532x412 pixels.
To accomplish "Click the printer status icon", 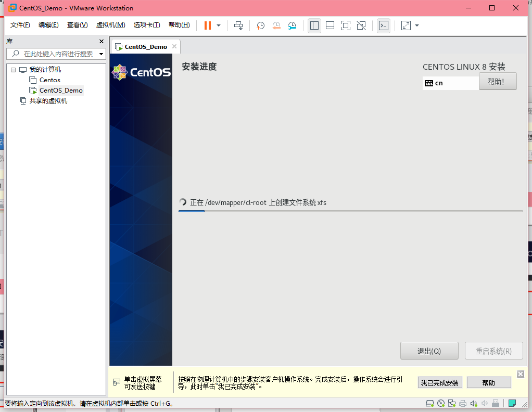I will [x=462, y=403].
